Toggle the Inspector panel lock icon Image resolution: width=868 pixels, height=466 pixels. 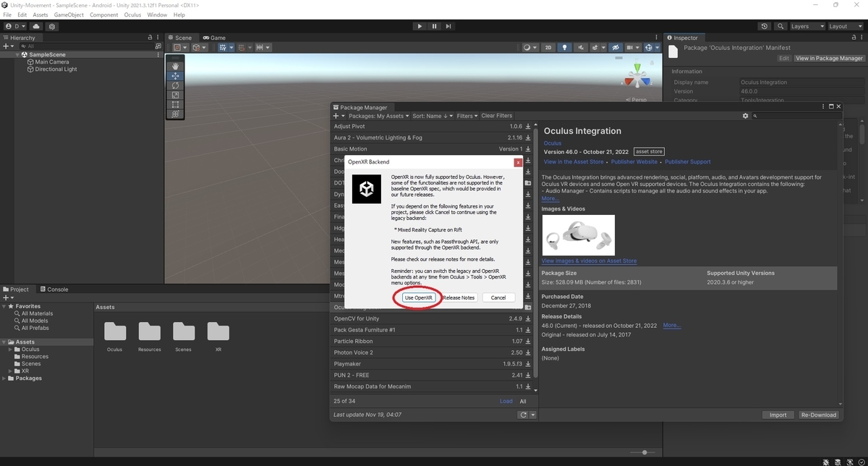[x=853, y=38]
